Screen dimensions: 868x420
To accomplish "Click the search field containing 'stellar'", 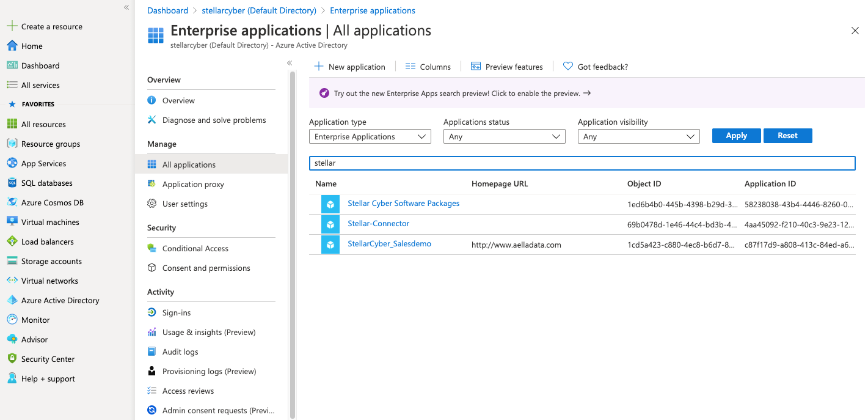I will point(582,163).
